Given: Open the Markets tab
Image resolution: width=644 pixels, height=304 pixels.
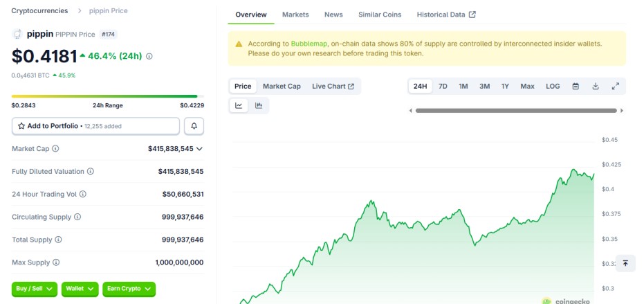Looking at the screenshot, I should 295,15.
